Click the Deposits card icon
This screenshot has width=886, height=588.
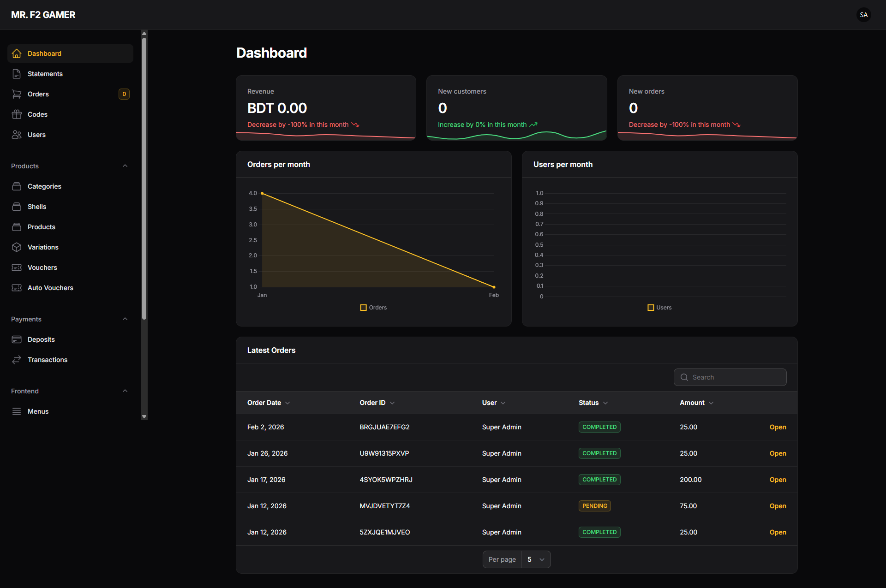pyautogui.click(x=17, y=339)
